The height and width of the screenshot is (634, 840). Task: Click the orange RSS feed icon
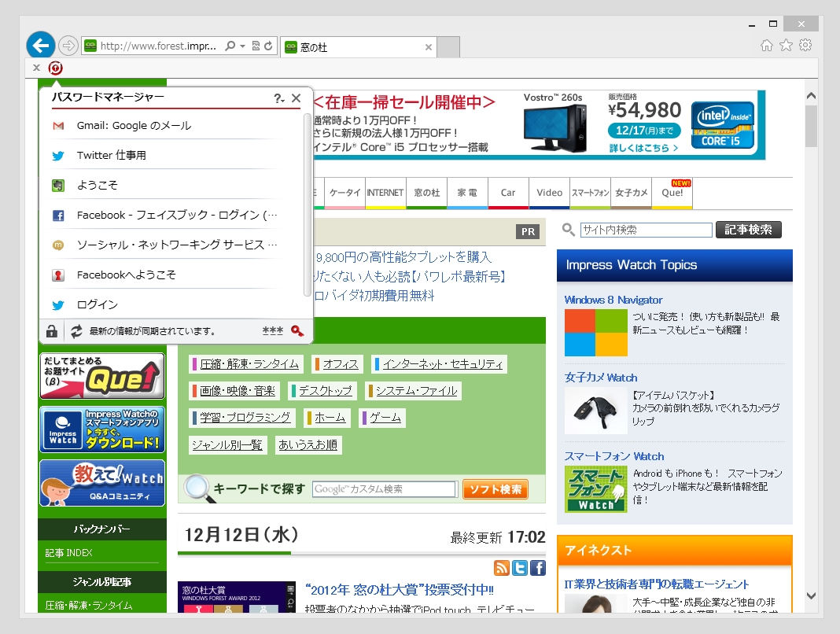(502, 568)
